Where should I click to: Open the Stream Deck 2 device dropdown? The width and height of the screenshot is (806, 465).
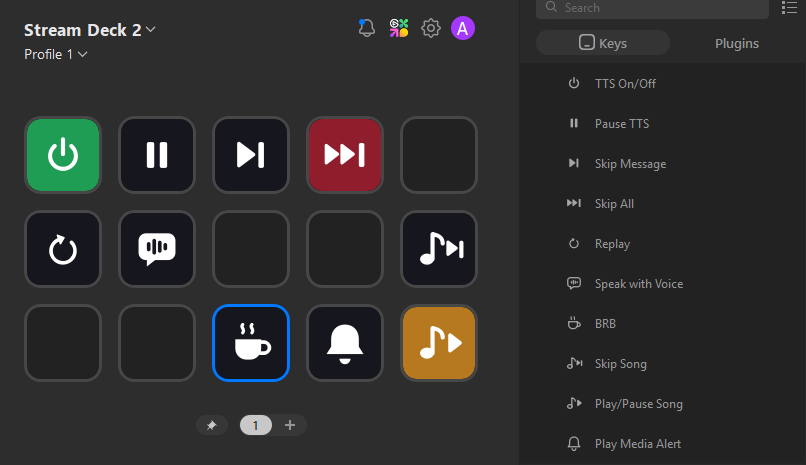click(x=90, y=30)
